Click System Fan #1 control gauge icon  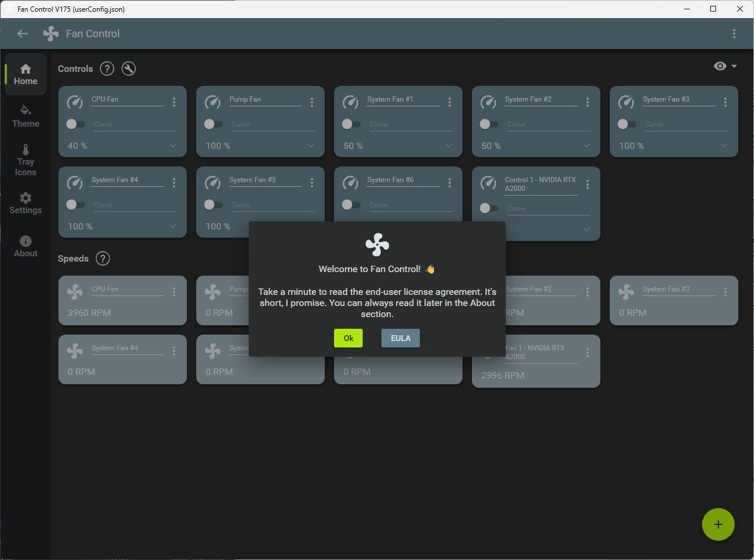click(x=350, y=102)
